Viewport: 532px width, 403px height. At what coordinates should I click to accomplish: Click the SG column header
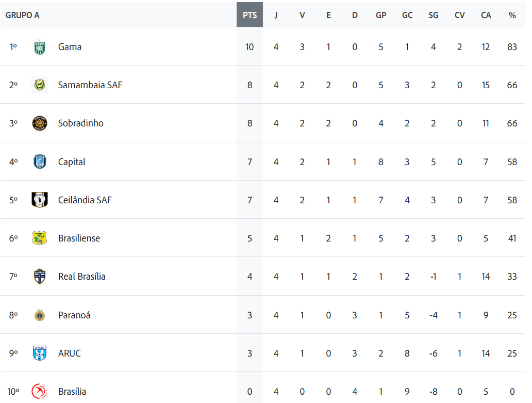click(434, 15)
